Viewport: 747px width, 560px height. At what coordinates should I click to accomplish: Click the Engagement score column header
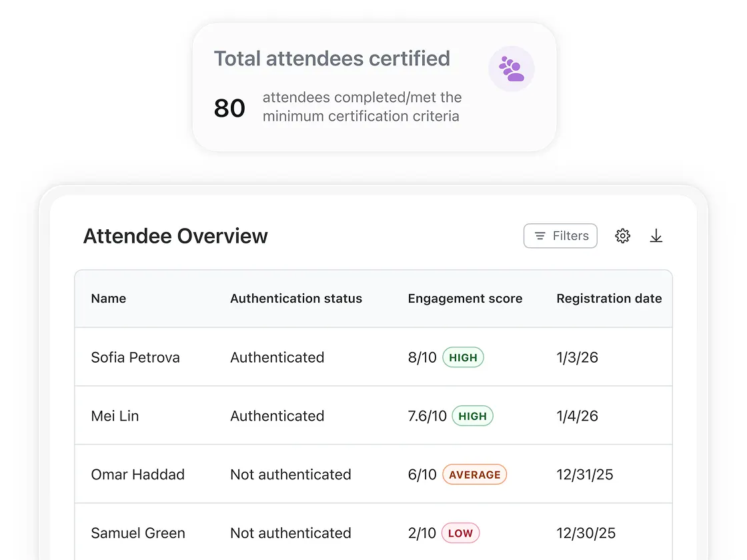[465, 299]
